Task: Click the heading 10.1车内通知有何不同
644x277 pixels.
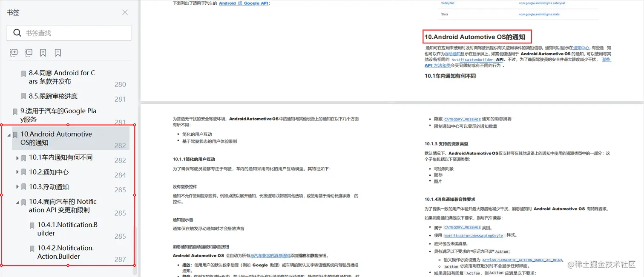Action: [450, 76]
